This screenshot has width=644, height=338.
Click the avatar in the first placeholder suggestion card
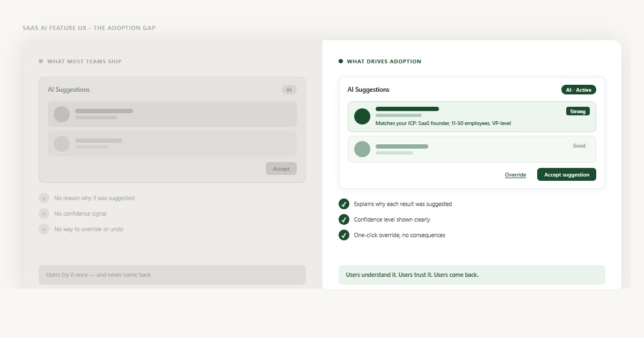pyautogui.click(x=61, y=114)
